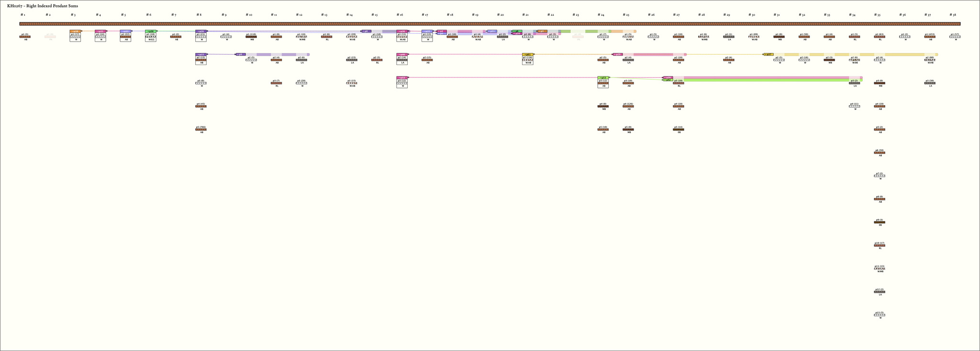Viewport: 980px width, 351px height.
Task: Click the # 8 cluster header
Action: tap(198, 15)
